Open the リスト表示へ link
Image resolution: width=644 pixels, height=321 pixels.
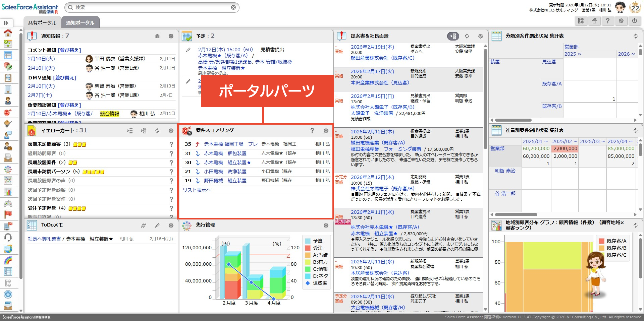197,190
